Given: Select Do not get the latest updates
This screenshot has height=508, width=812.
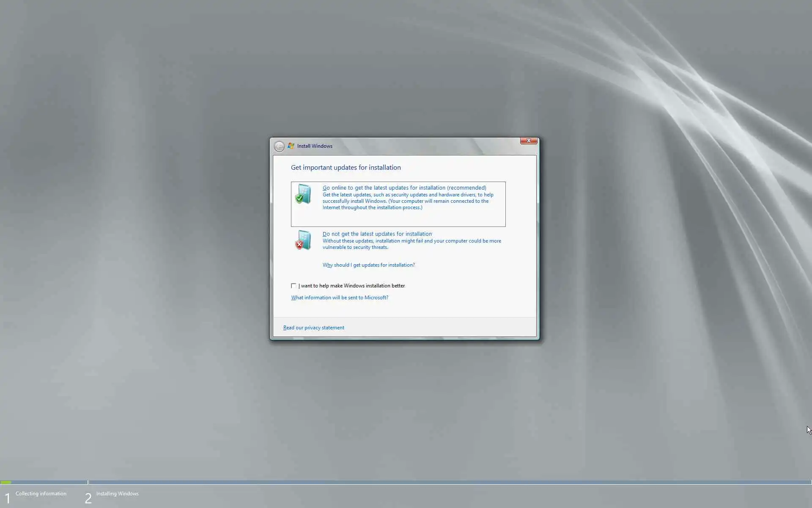Looking at the screenshot, I should click(x=377, y=234).
